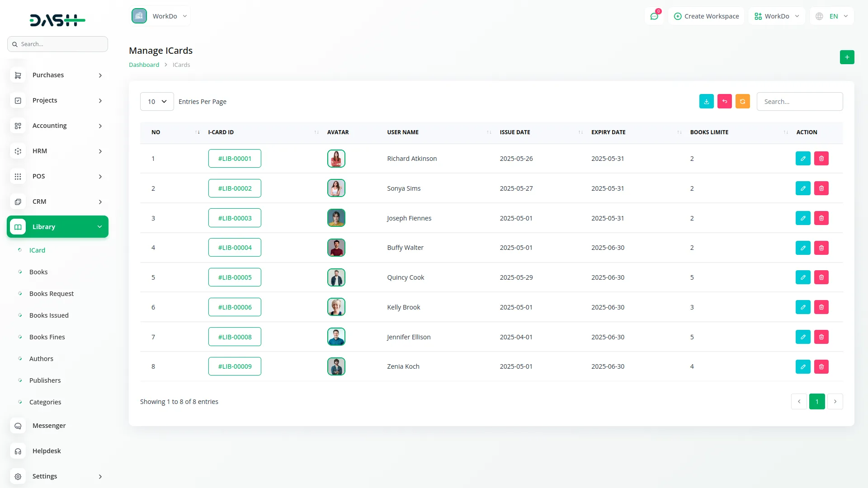Open the entries per page dropdown

coord(156,101)
